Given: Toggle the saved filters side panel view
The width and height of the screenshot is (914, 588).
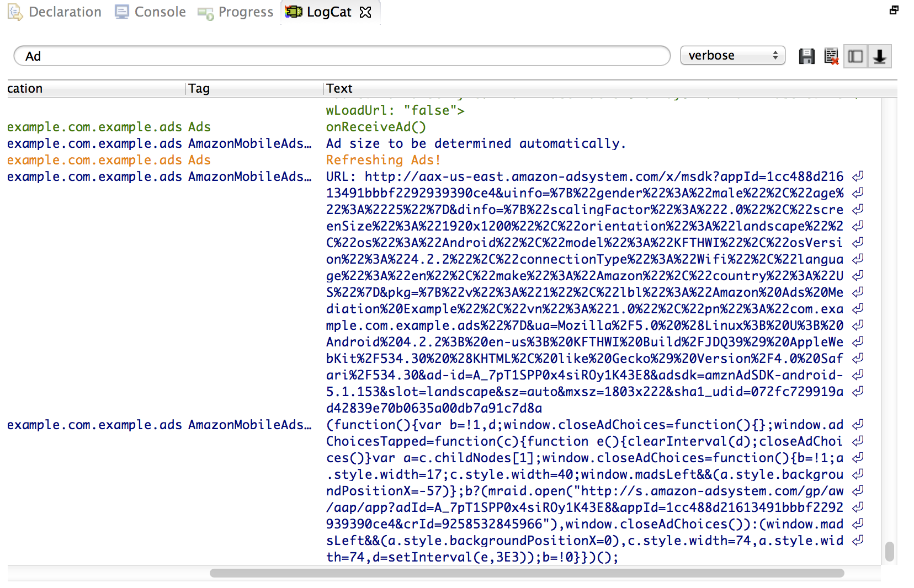Looking at the screenshot, I should (855, 56).
